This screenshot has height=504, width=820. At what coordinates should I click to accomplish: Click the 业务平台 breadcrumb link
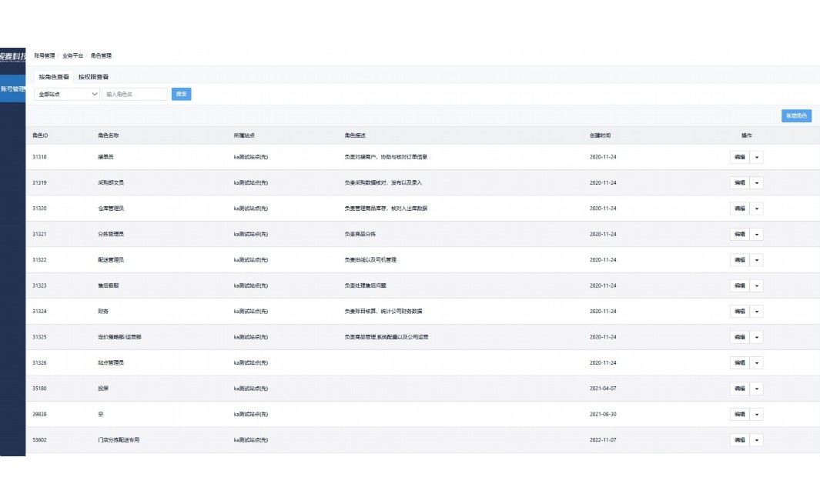[73, 56]
